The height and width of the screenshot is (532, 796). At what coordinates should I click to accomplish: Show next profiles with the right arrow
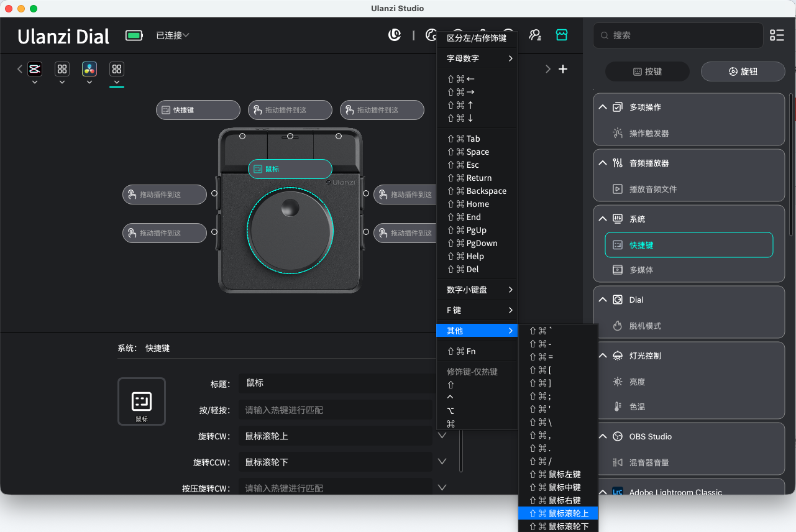coord(548,69)
